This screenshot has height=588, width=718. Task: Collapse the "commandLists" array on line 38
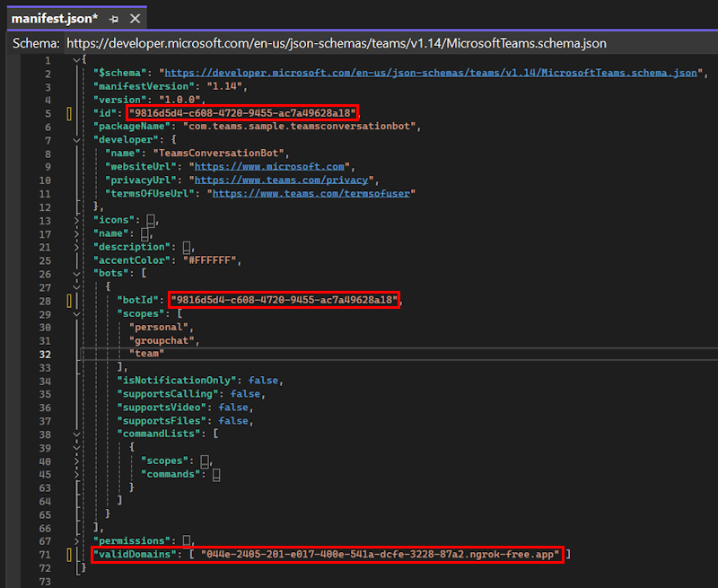pyautogui.click(x=76, y=434)
